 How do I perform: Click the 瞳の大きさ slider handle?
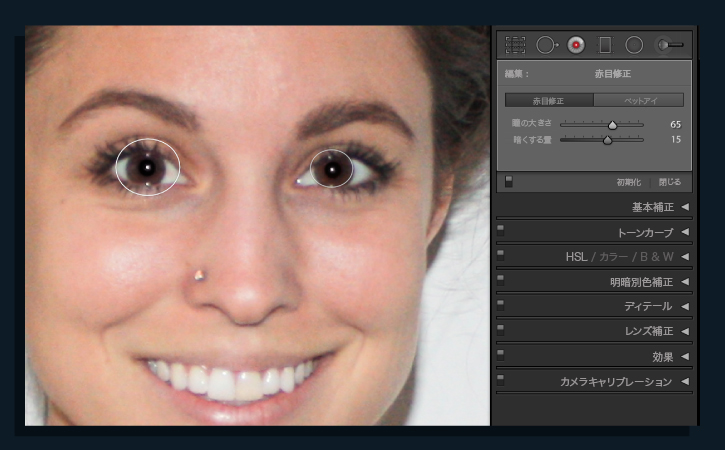pyautogui.click(x=613, y=125)
